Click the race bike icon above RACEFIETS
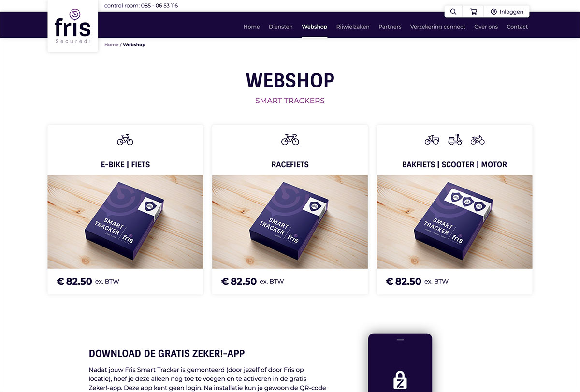The image size is (580, 392). pos(290,140)
